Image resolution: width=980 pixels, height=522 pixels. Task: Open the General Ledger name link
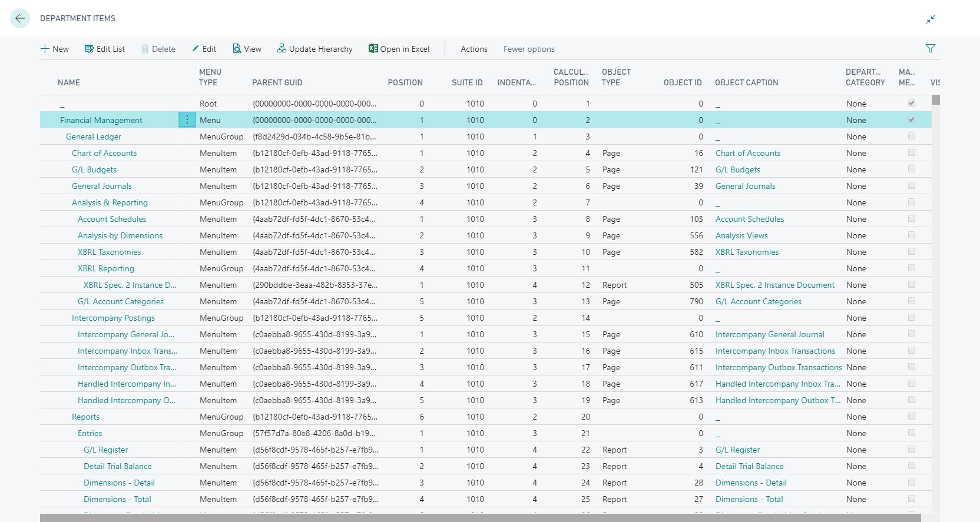click(x=94, y=137)
